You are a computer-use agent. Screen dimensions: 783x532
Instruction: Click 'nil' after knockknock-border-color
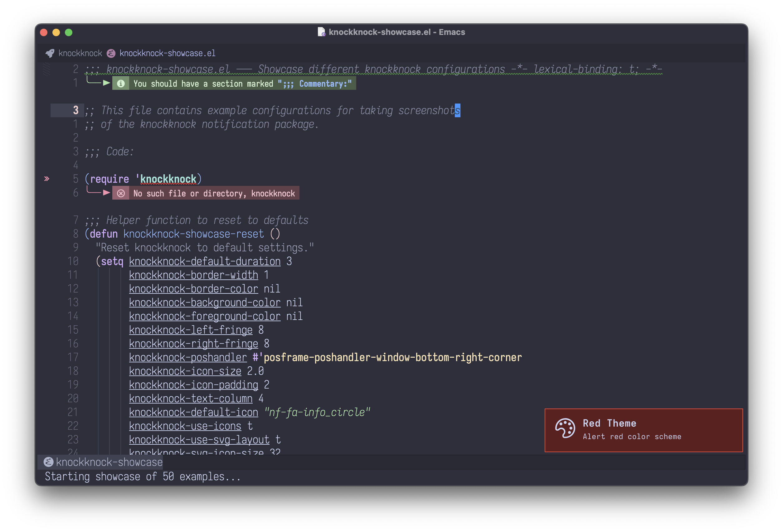click(x=272, y=288)
